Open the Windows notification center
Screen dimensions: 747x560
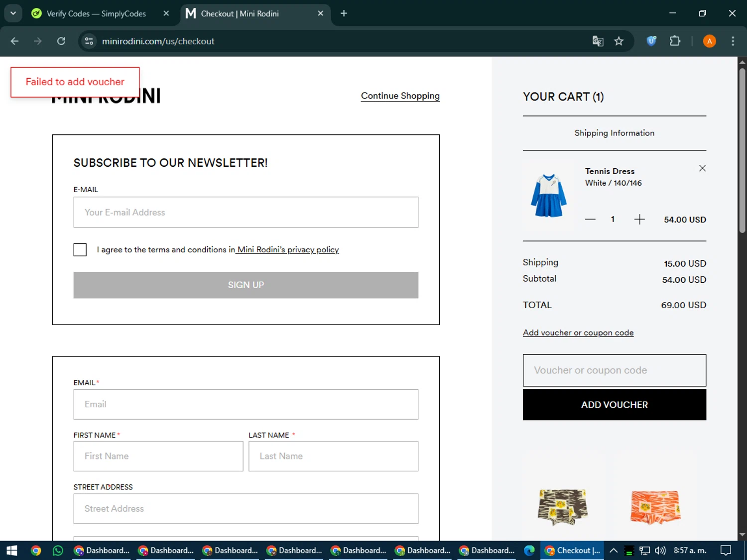coord(726,550)
